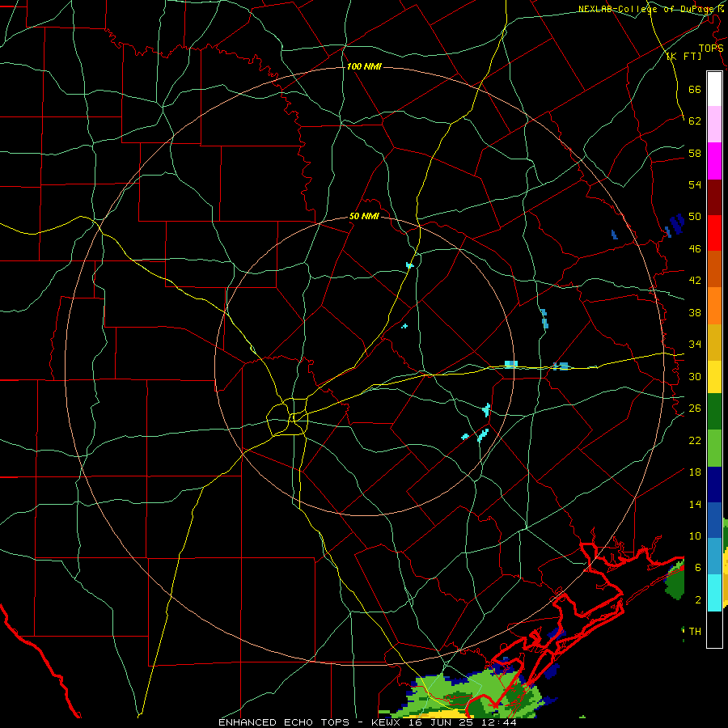Click the light green legend band
Viewport: 728px width, 728px height.
click(x=714, y=448)
